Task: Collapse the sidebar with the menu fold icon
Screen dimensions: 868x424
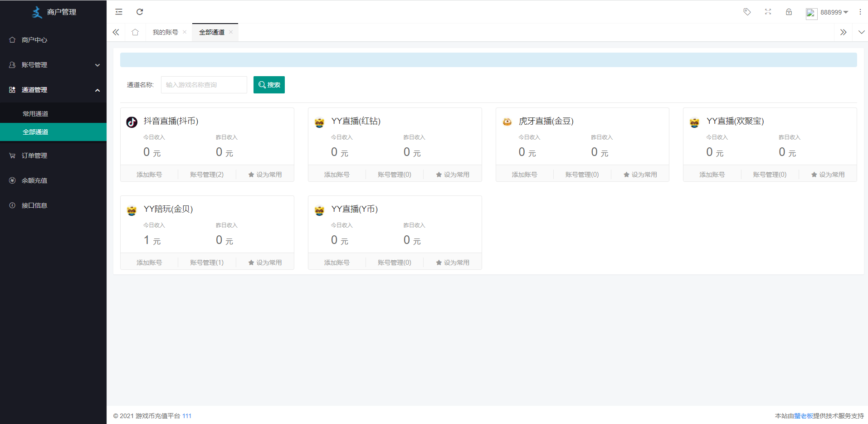Action: tap(118, 11)
